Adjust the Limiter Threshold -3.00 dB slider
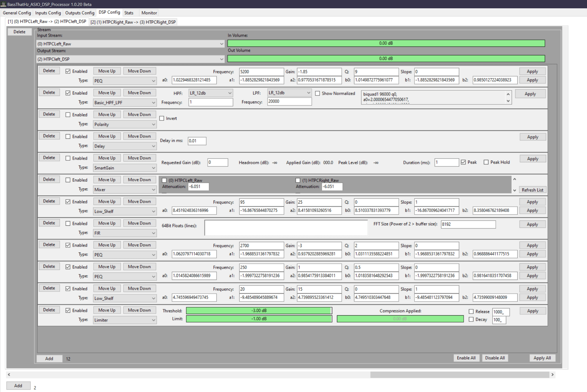This screenshot has width=587, height=392. coord(259,311)
